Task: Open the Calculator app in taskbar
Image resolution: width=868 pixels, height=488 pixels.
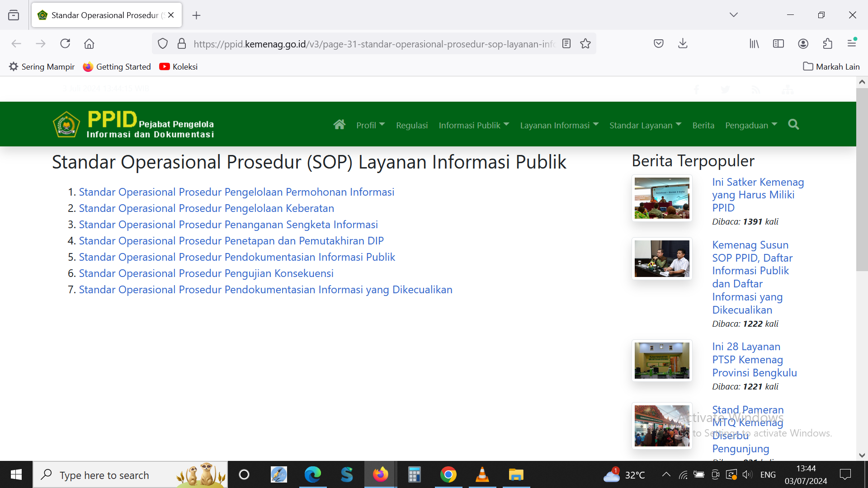Action: coord(414,475)
